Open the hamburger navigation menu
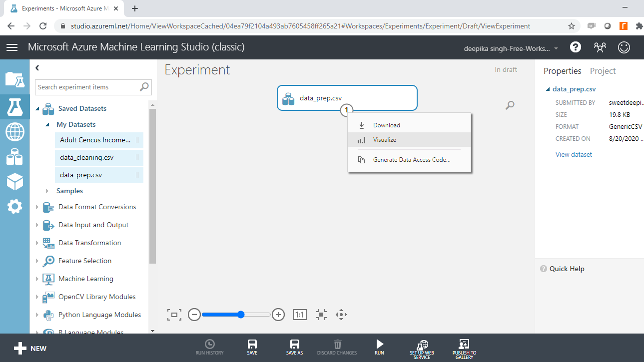644x362 pixels. [x=12, y=47]
